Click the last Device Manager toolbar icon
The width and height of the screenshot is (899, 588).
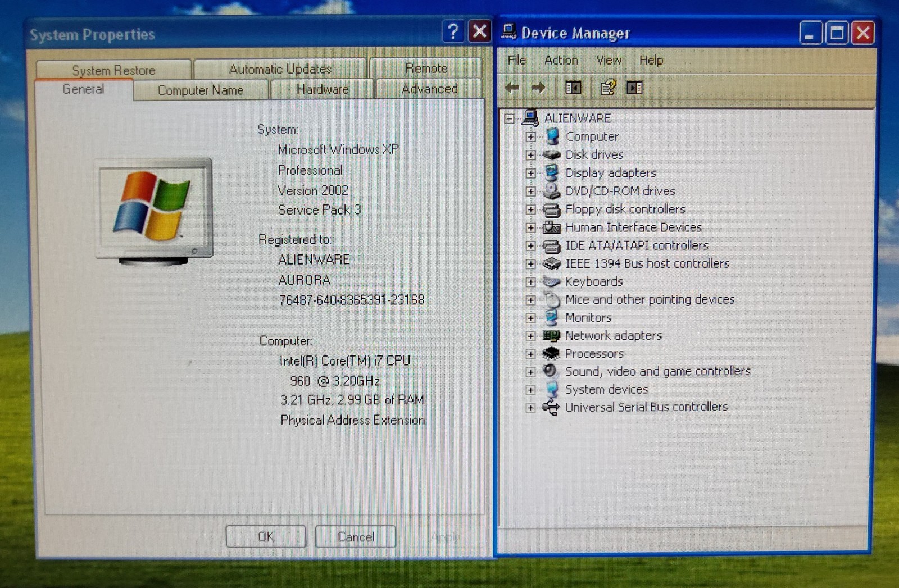click(x=634, y=88)
